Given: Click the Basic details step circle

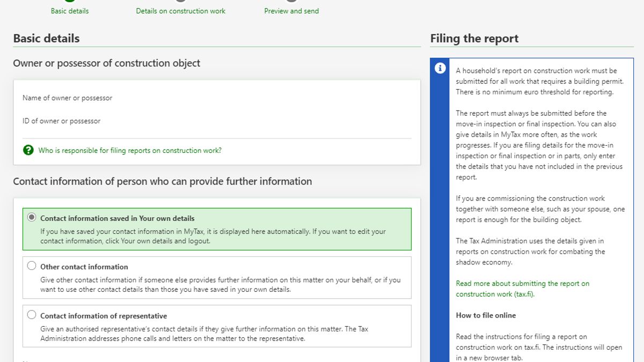Looking at the screenshot, I should pos(70,1).
